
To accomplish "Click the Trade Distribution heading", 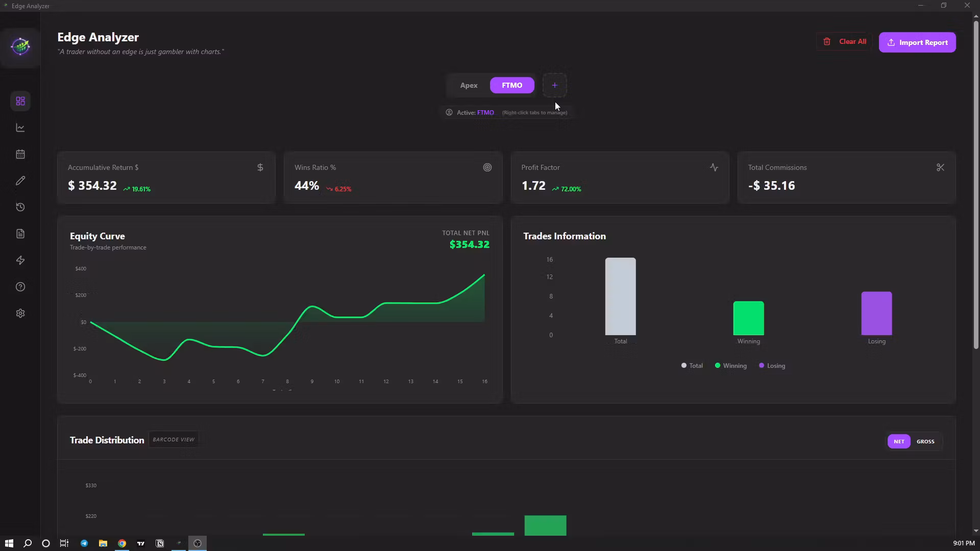I will [107, 440].
